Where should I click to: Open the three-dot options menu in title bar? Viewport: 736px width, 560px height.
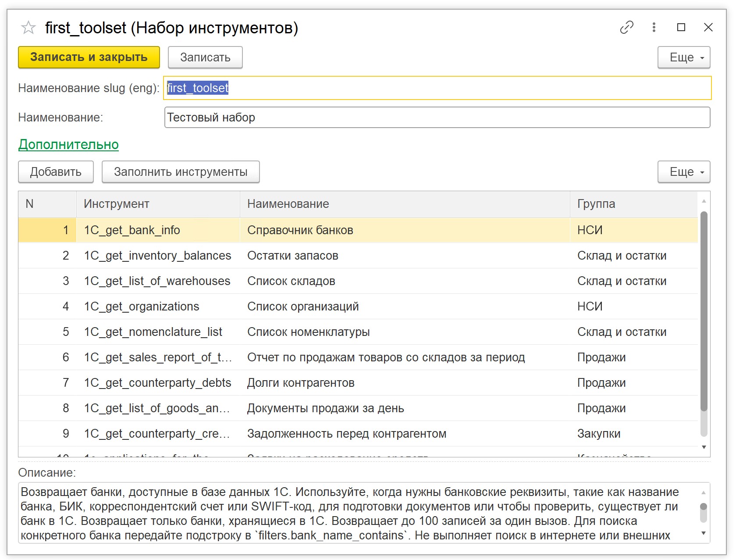(x=654, y=27)
